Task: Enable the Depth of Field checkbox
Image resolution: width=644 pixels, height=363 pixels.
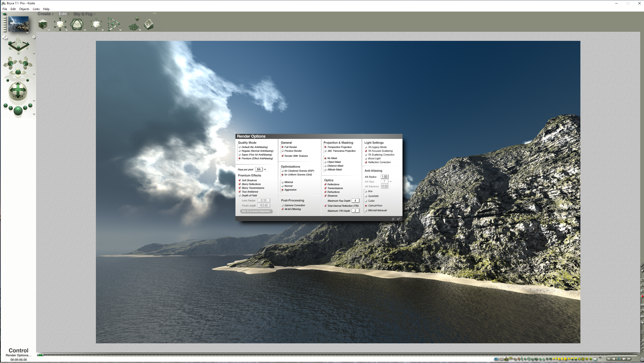Action: tap(240, 196)
